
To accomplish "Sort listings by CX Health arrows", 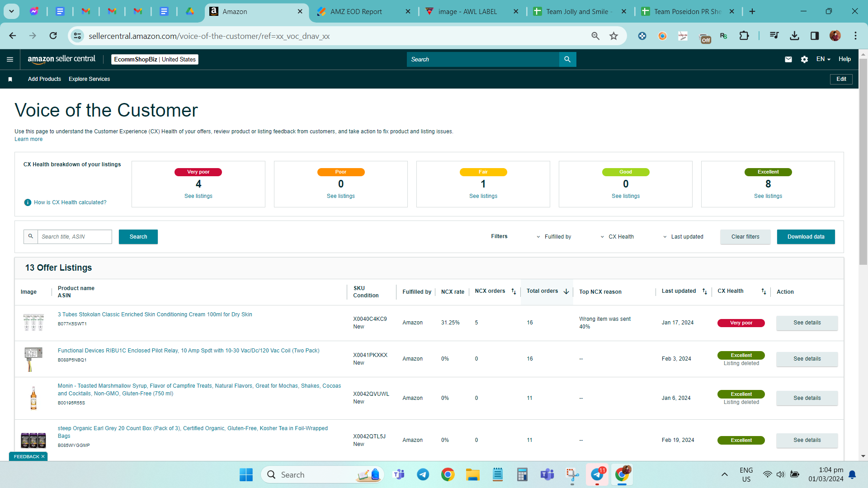I will (764, 291).
